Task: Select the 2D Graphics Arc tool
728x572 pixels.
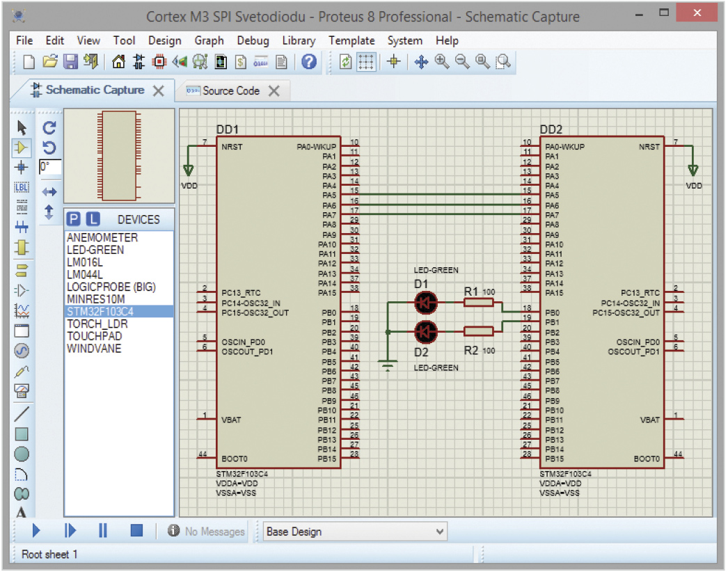Action: (x=22, y=474)
